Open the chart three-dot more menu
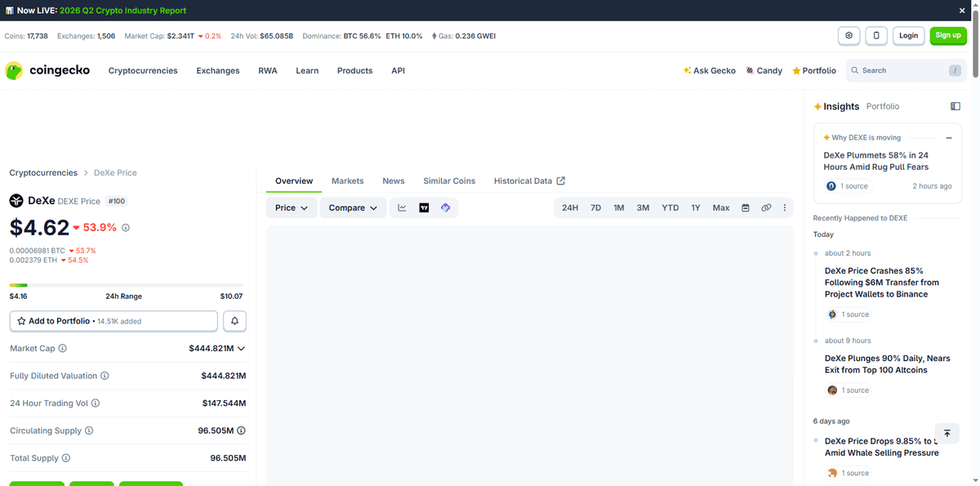Viewport: 980px width, 486px height. 785,208
